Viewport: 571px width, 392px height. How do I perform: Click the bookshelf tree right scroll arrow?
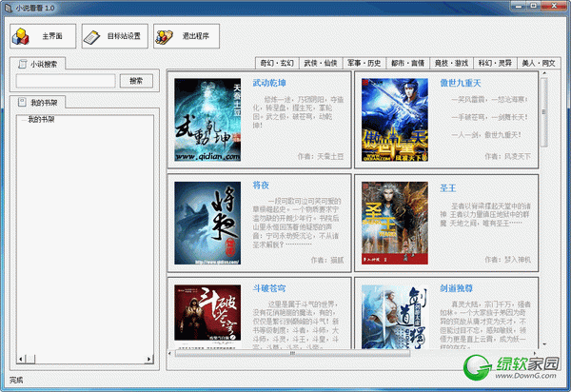[x=148, y=360]
